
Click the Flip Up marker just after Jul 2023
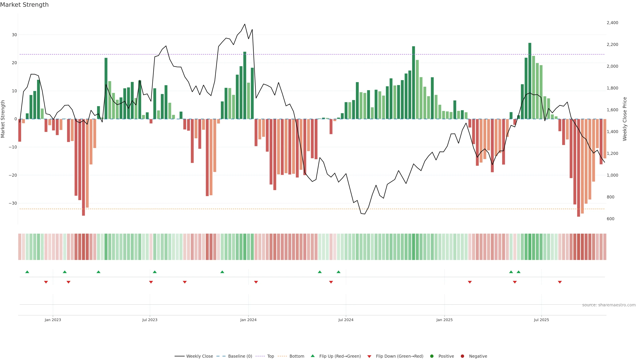(x=155, y=272)
